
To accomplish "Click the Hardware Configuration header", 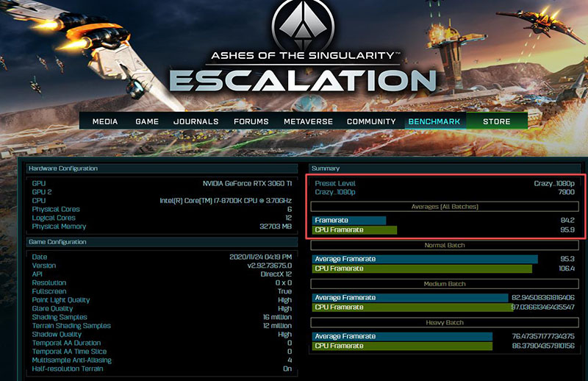I will [162, 168].
